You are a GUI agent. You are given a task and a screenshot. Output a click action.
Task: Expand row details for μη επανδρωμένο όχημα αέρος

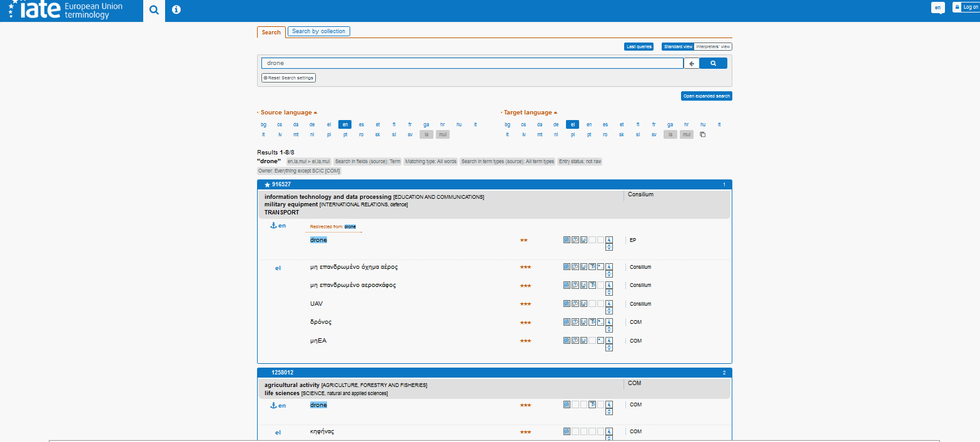pos(609,274)
